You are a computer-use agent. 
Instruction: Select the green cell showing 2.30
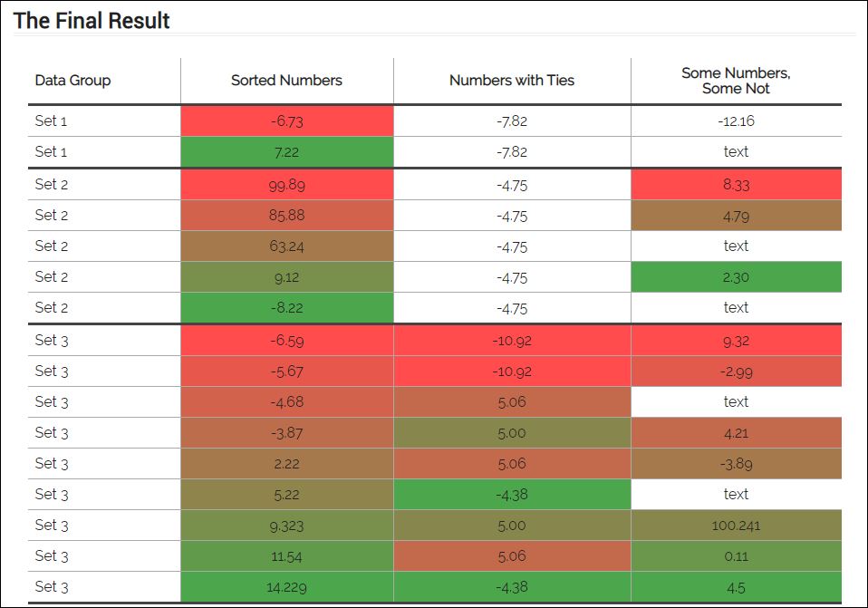point(736,277)
